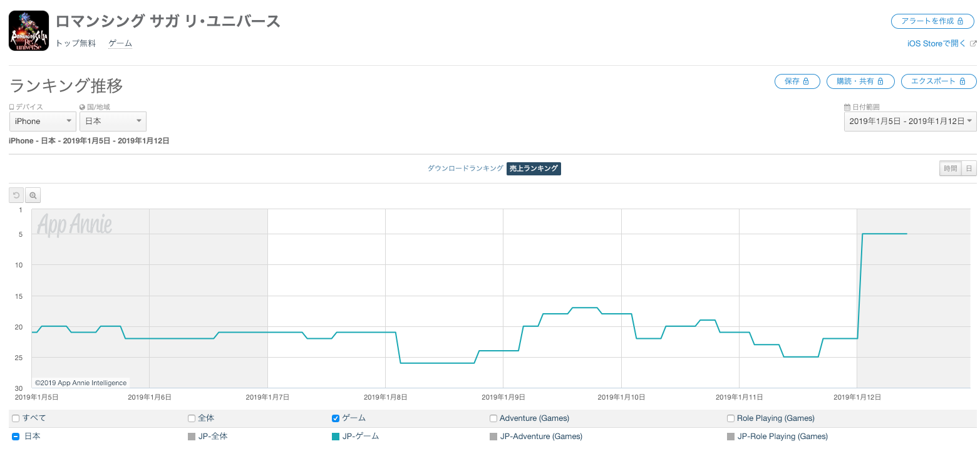This screenshot has height=456, width=980.
Task: Uncheck the ゲーム checkbox
Action: point(335,418)
